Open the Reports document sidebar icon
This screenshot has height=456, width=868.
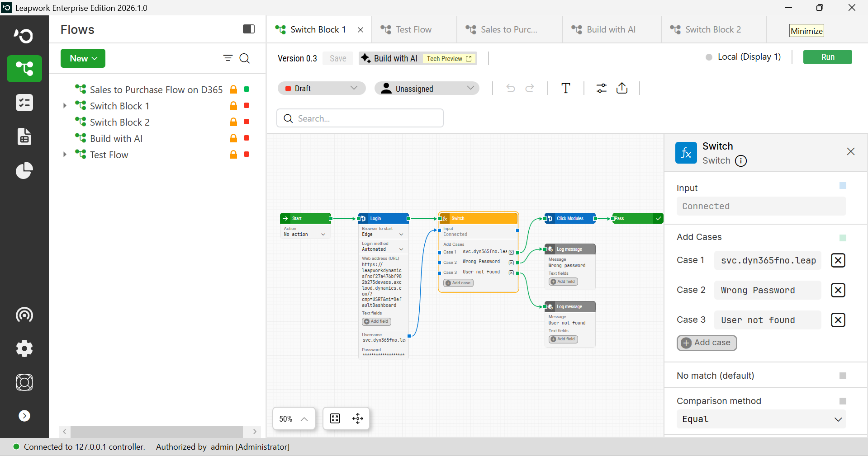[24, 136]
